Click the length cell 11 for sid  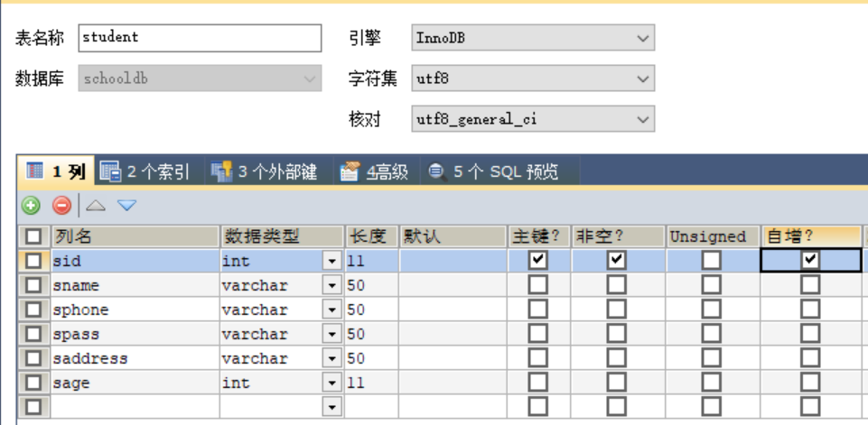pyautogui.click(x=372, y=261)
